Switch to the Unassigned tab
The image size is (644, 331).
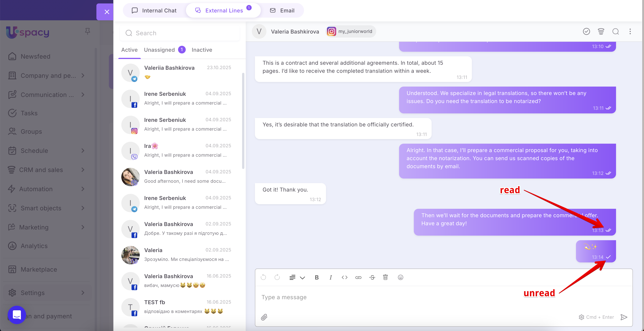[159, 50]
